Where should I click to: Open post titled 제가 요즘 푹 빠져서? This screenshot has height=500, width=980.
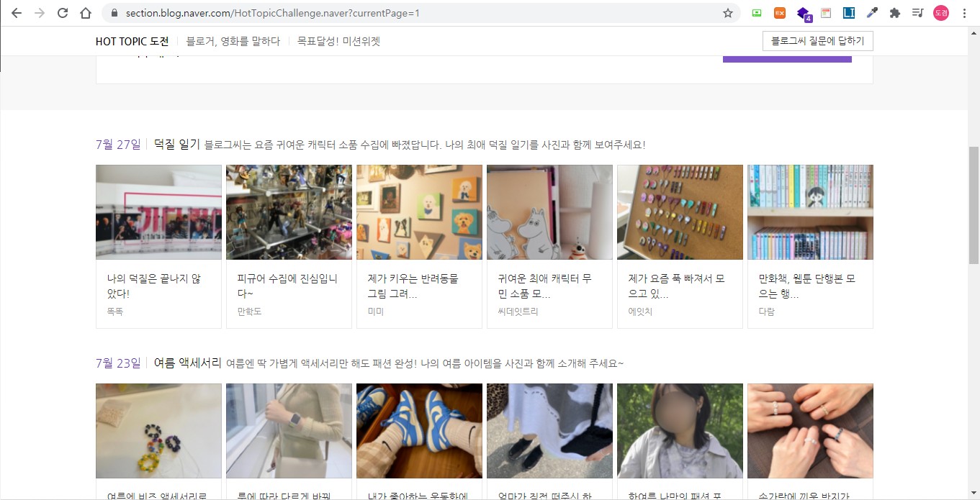[x=676, y=286]
